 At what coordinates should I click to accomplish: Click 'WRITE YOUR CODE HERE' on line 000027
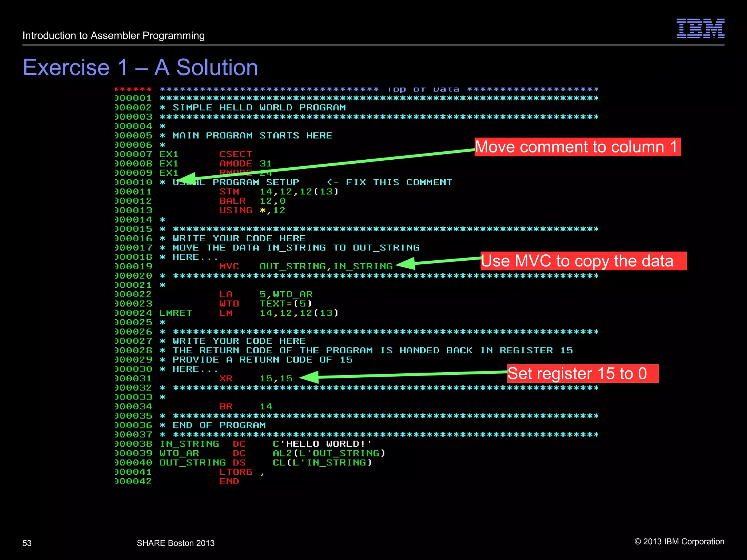239,341
